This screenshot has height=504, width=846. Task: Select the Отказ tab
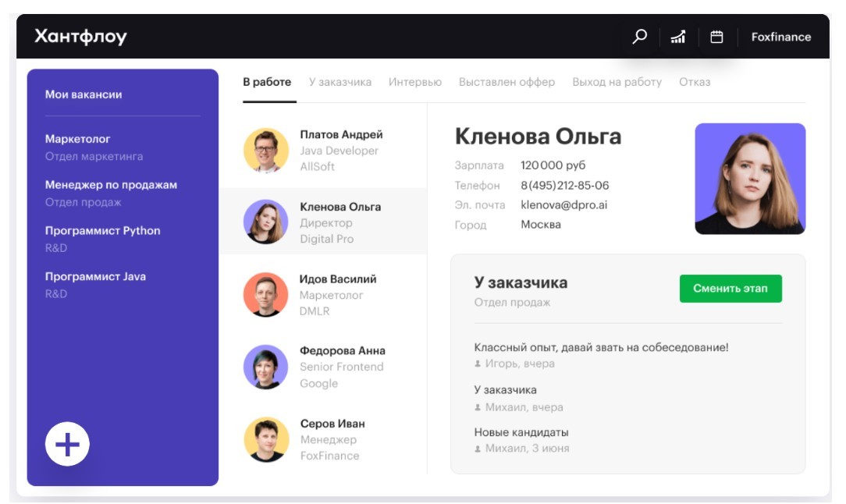tap(694, 82)
